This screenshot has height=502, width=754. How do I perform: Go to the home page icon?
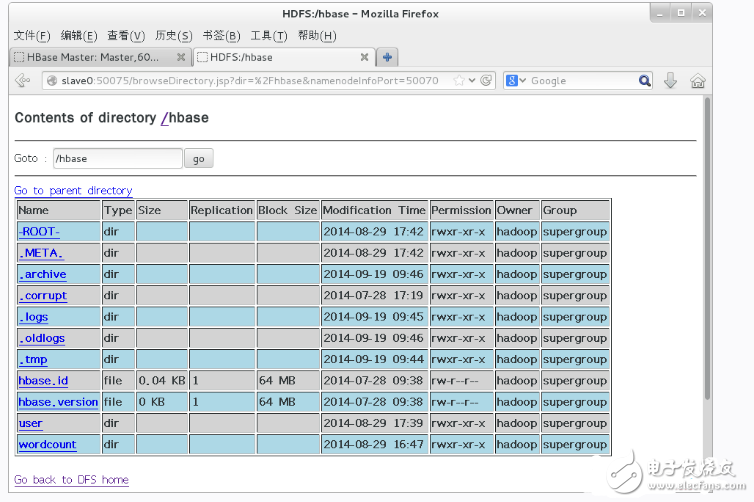click(x=697, y=81)
